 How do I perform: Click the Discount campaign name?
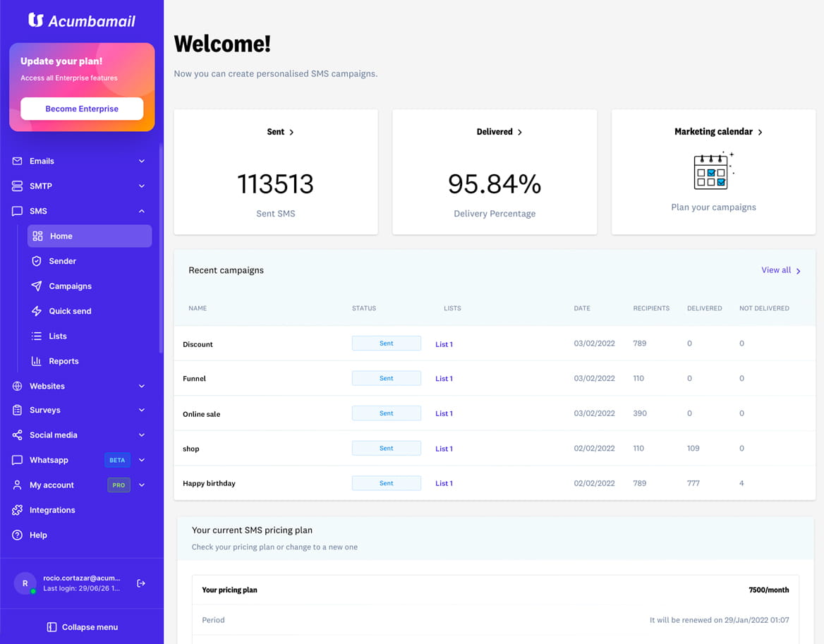point(198,345)
